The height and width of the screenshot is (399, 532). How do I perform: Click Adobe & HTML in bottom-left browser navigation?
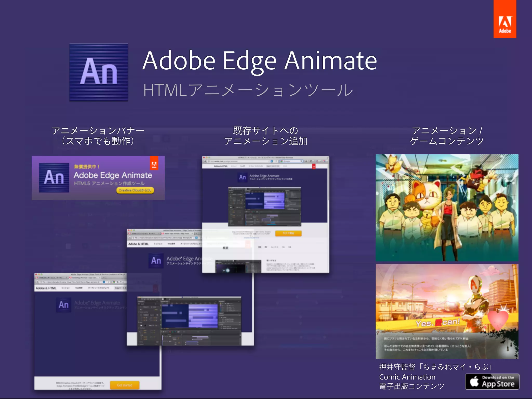[x=46, y=288]
